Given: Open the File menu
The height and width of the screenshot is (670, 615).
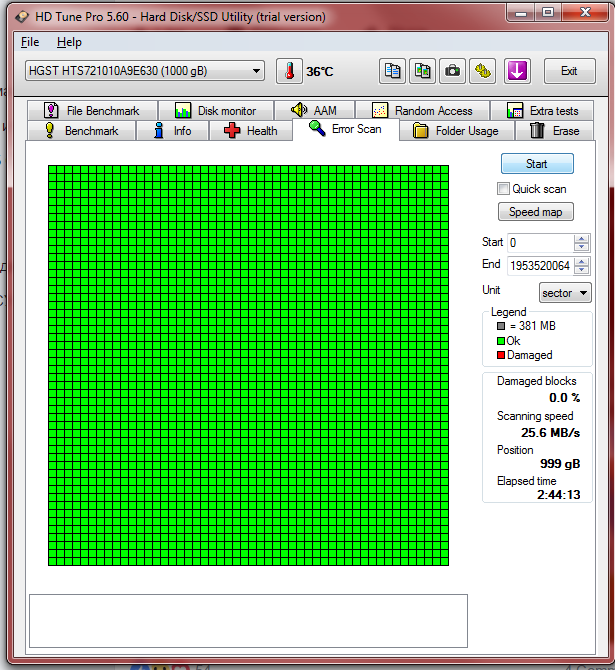Looking at the screenshot, I should pos(30,42).
